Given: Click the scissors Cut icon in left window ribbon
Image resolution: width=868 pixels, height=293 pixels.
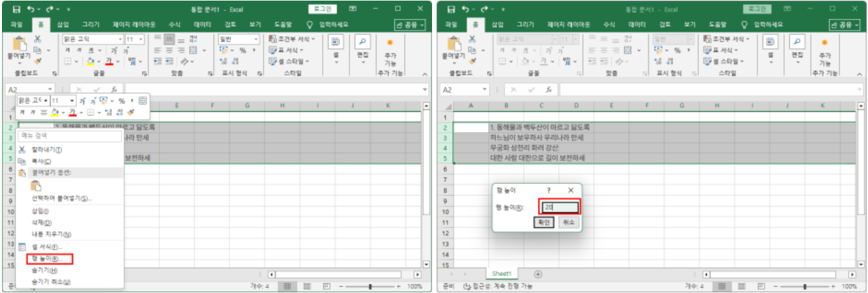Looking at the screenshot, I should (38, 40).
